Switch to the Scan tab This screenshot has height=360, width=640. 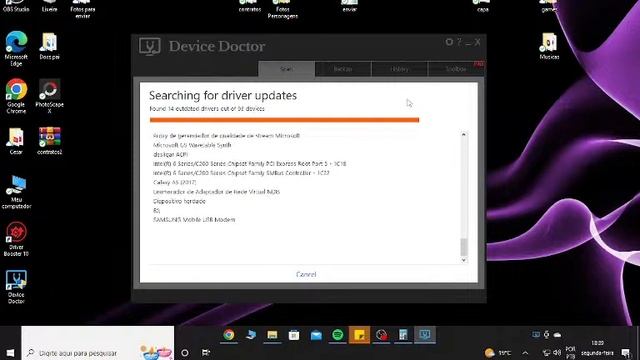287,69
